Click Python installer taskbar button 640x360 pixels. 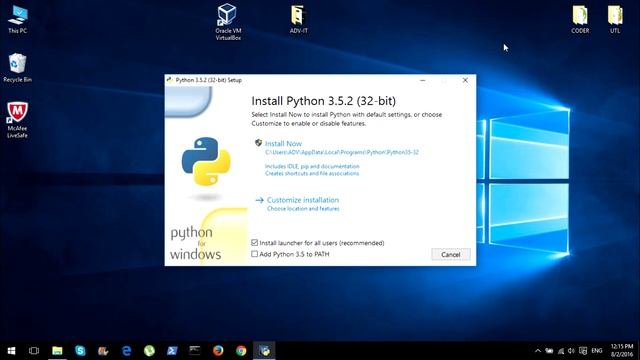(264, 351)
